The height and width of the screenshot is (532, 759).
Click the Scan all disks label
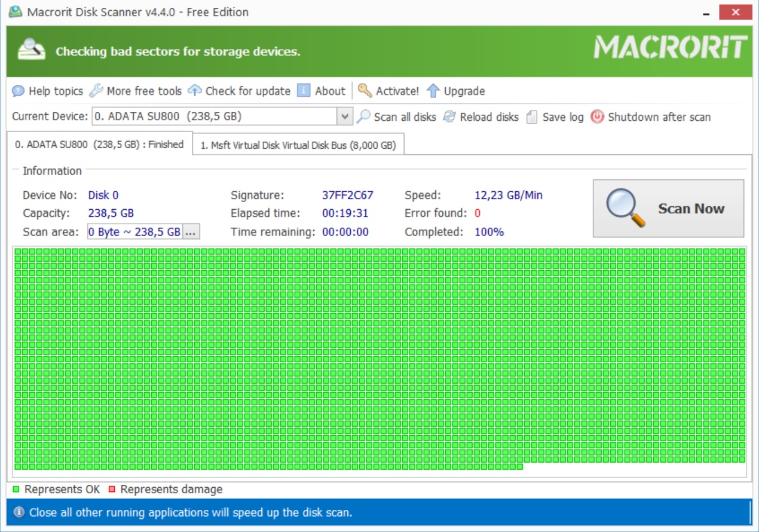[405, 117]
